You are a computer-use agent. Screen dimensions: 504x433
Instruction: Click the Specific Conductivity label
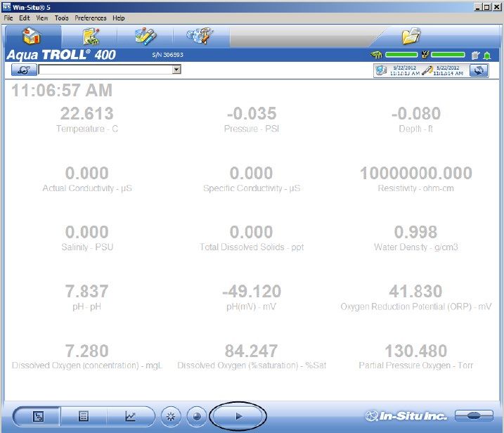(252, 188)
